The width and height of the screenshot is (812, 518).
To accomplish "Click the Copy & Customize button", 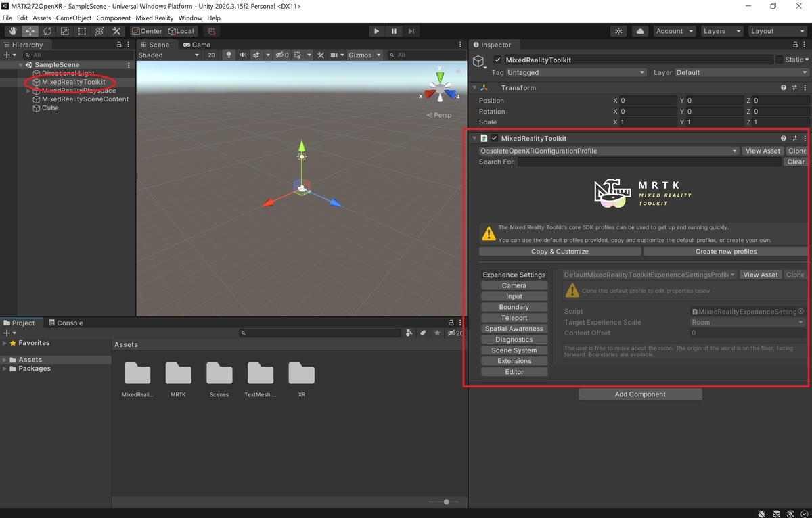I will (560, 252).
